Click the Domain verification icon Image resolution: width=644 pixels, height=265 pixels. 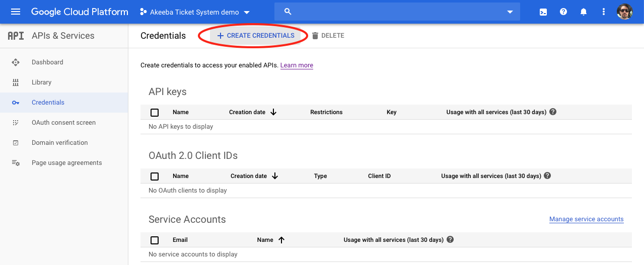[16, 143]
